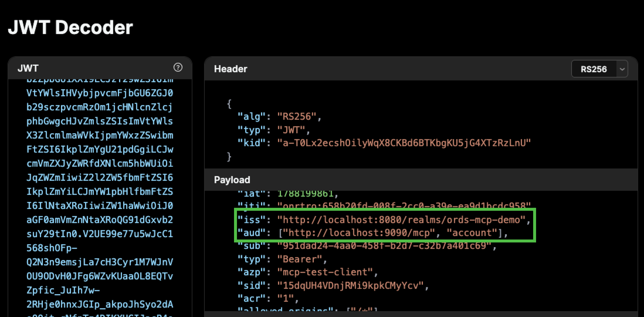The image size is (644, 317).
Task: Click the sid value 15dqUH4VDnjRMi9kpkCMyYcv
Action: pyautogui.click(x=351, y=285)
